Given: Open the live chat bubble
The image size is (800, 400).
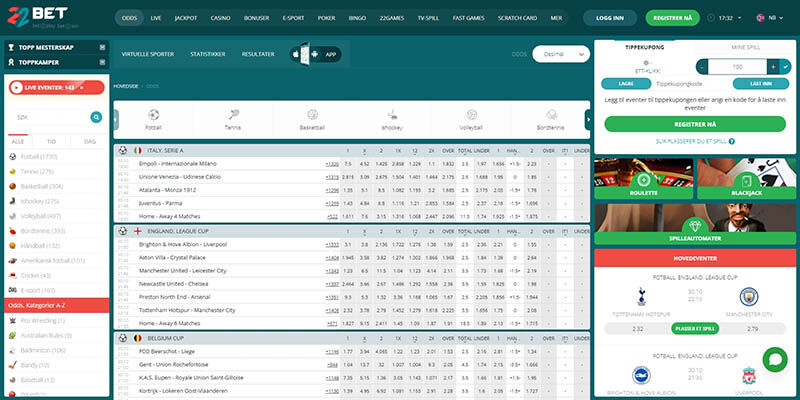Looking at the screenshot, I should [x=774, y=360].
